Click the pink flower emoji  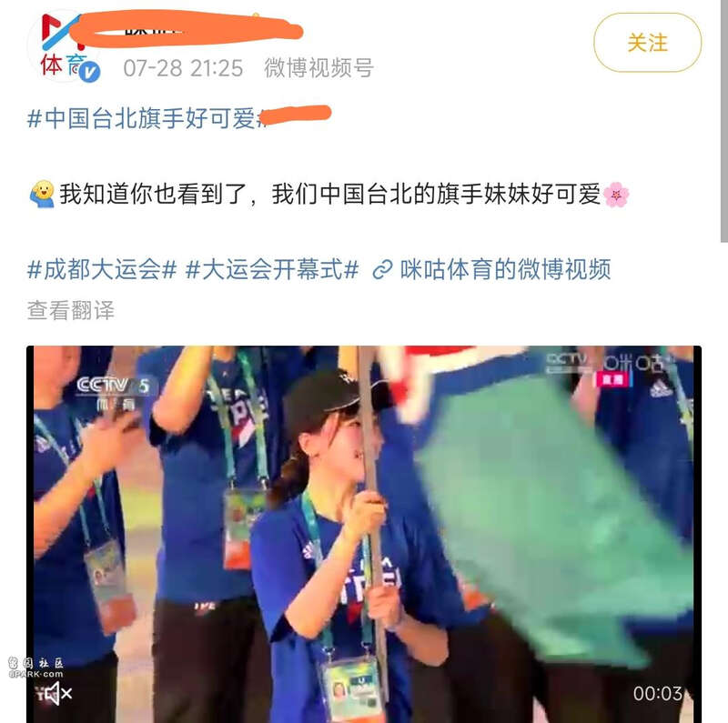[x=616, y=195]
